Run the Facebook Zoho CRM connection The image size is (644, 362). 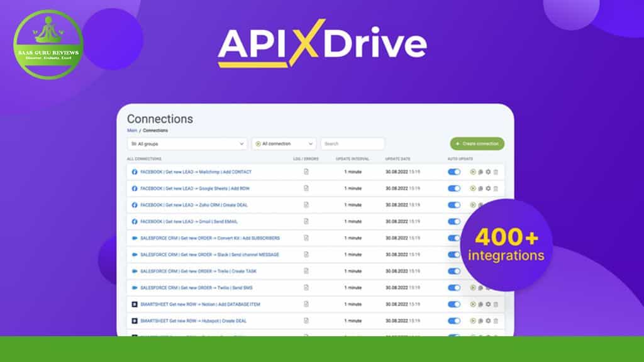(473, 205)
